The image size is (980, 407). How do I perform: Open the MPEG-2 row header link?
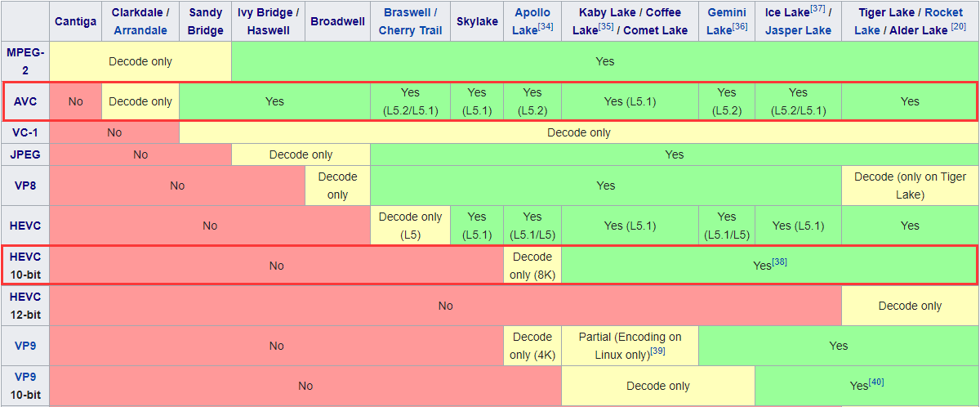(x=26, y=61)
